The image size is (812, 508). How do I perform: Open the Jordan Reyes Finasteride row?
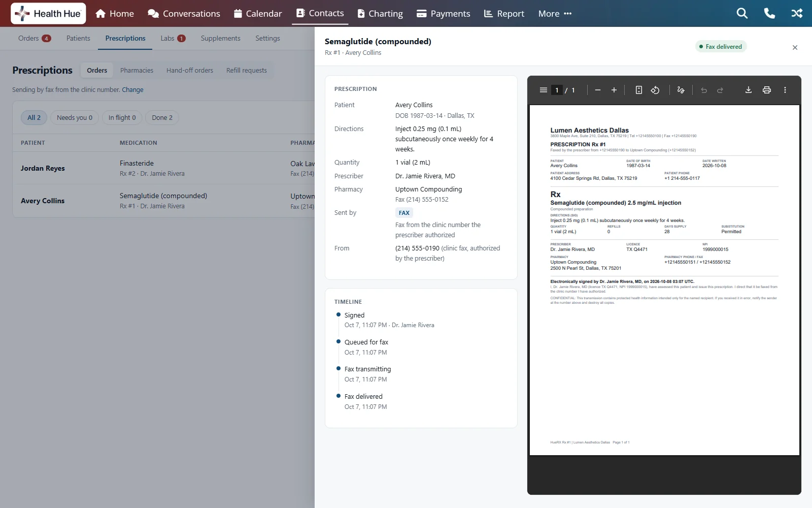(x=163, y=168)
